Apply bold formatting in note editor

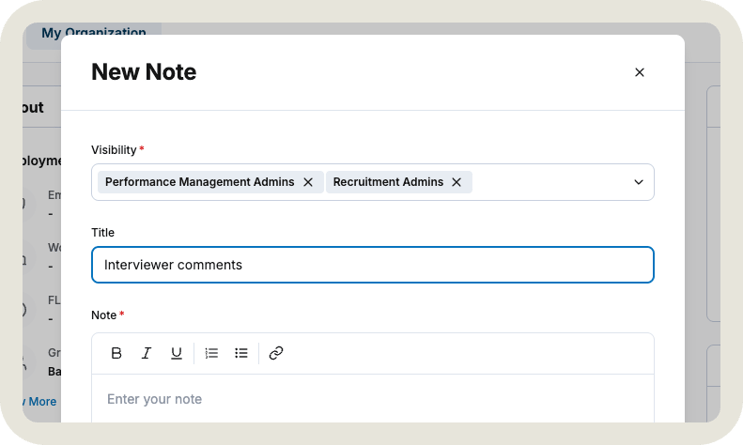point(116,353)
